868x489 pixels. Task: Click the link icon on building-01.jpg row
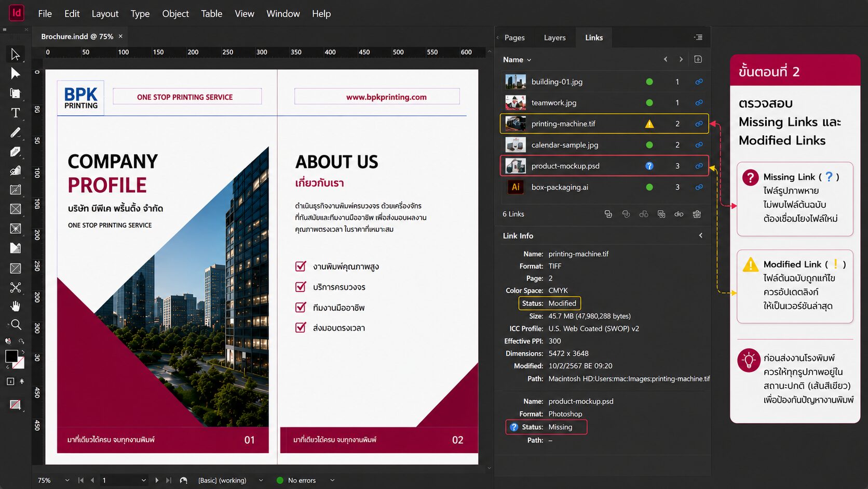point(699,82)
